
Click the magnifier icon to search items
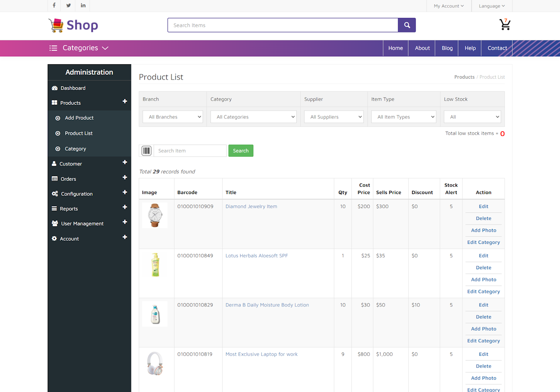[x=406, y=25]
